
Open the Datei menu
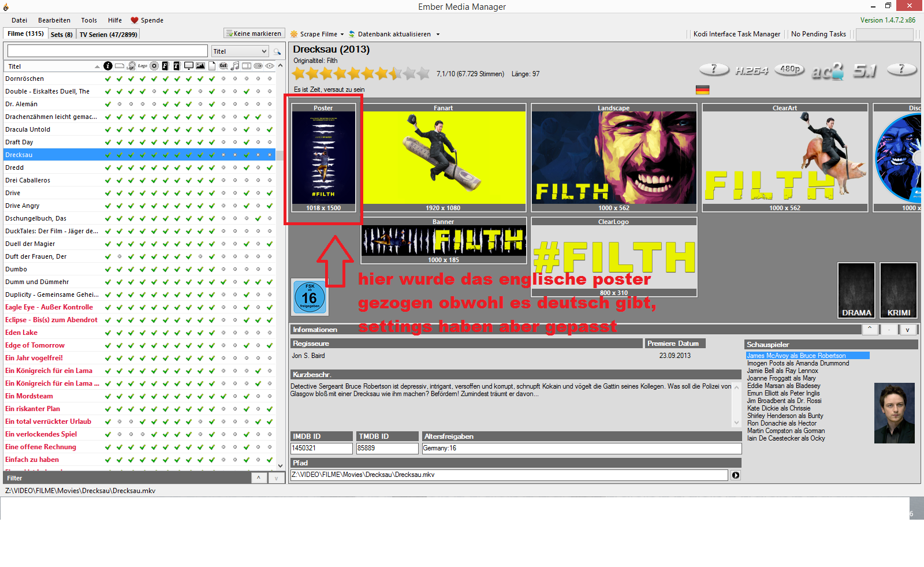pos(19,20)
